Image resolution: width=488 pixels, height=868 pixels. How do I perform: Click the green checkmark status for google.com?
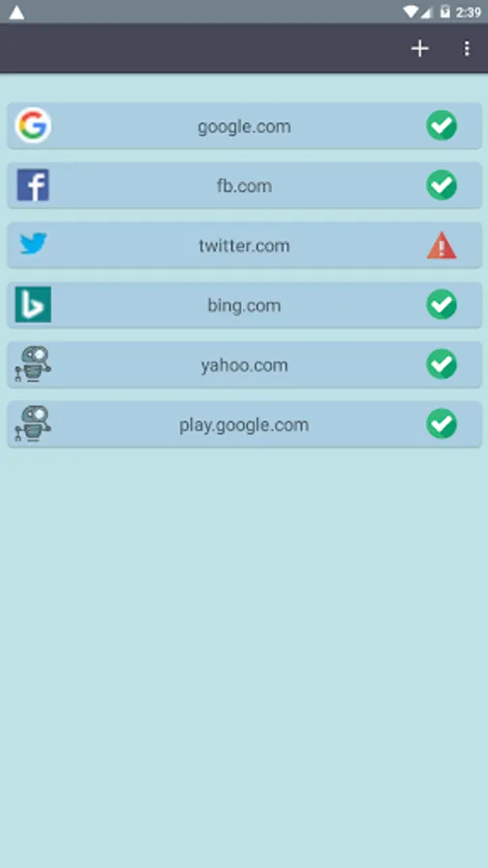click(442, 125)
